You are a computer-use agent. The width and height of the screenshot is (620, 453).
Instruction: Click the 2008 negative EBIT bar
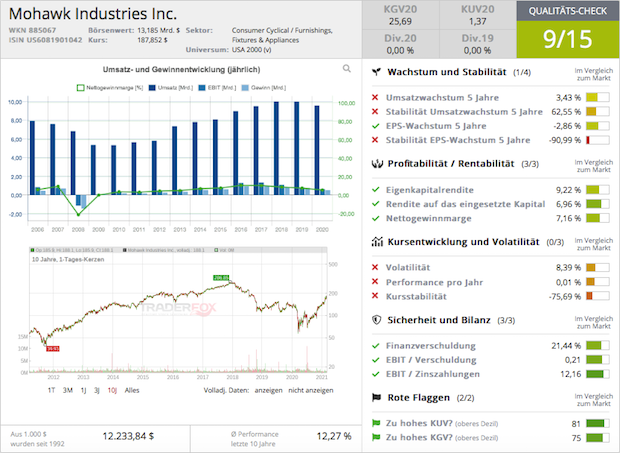[78, 200]
